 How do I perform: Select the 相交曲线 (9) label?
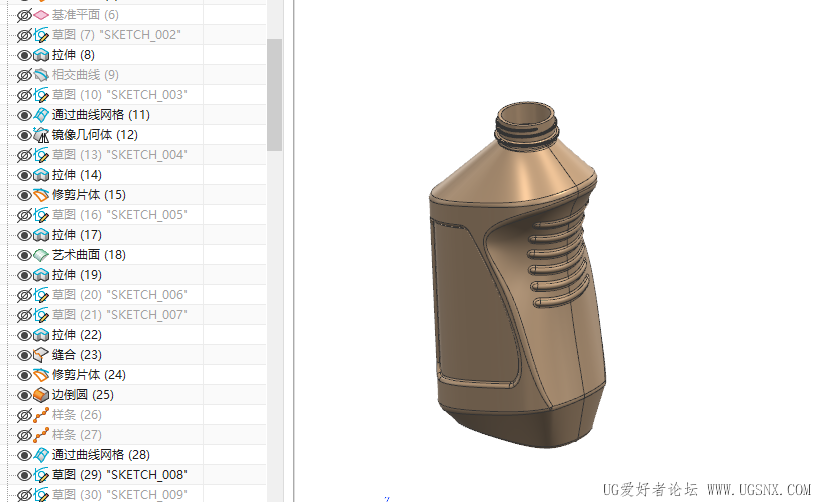(85, 75)
